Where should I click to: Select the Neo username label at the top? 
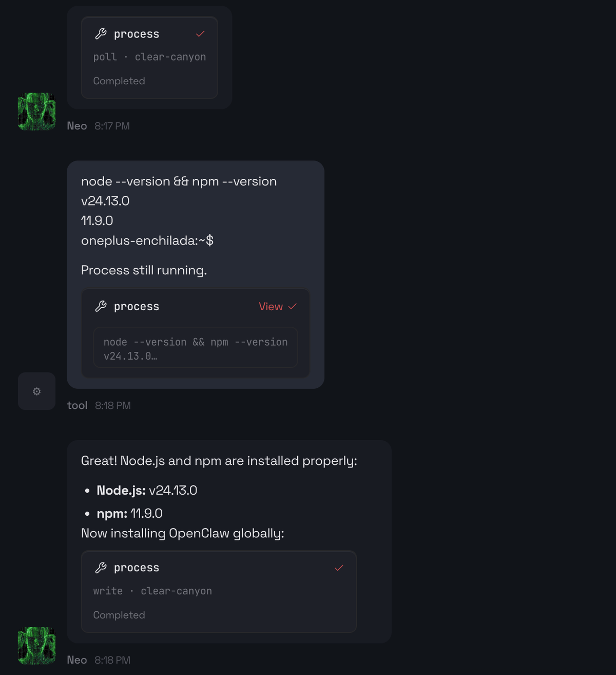coord(77,126)
